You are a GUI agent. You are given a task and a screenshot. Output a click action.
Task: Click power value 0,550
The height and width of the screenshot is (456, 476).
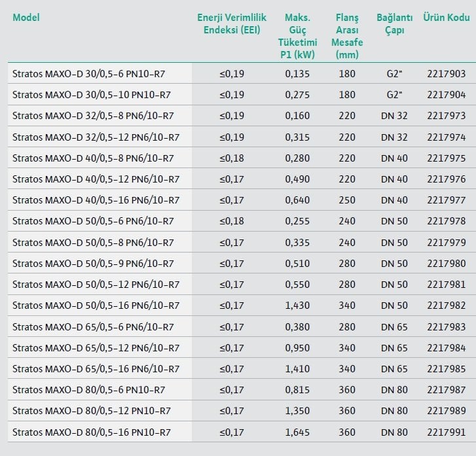point(297,285)
